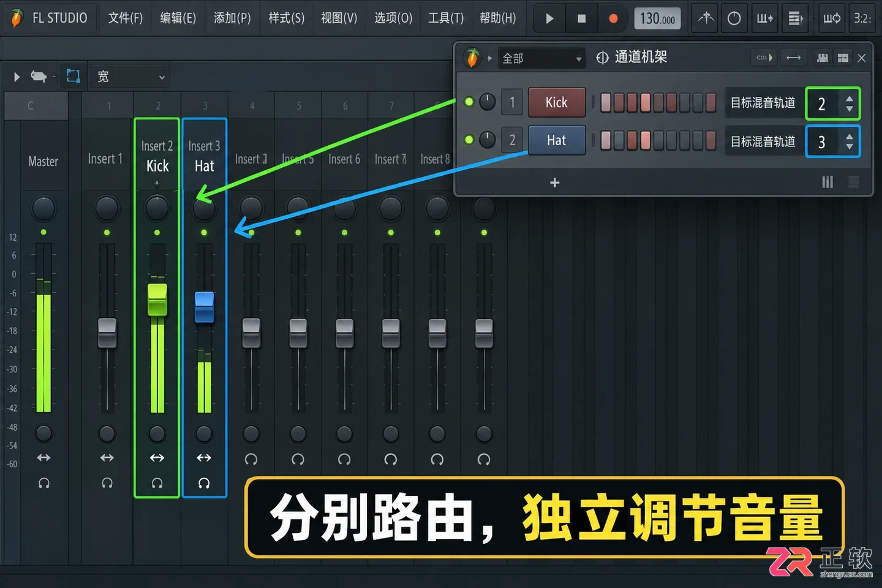The image size is (882, 588).
Task: Toggle the Hat channel mute LED
Action: 469,140
